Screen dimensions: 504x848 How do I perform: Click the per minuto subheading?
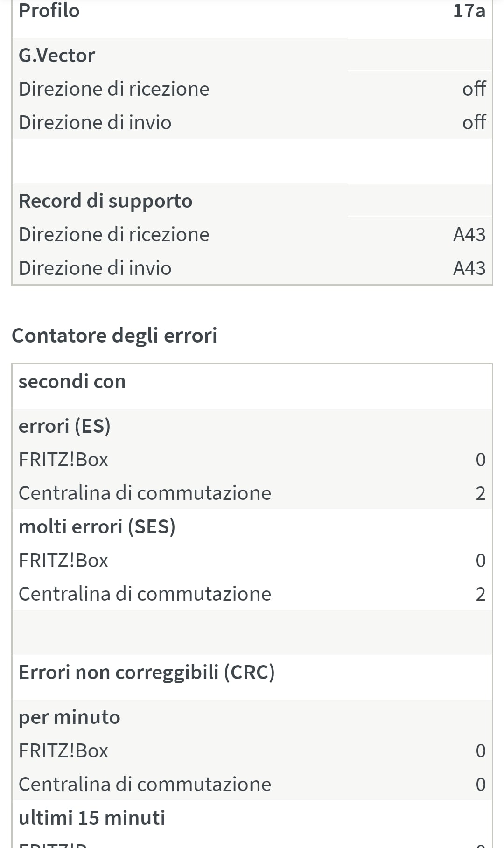[x=70, y=717]
